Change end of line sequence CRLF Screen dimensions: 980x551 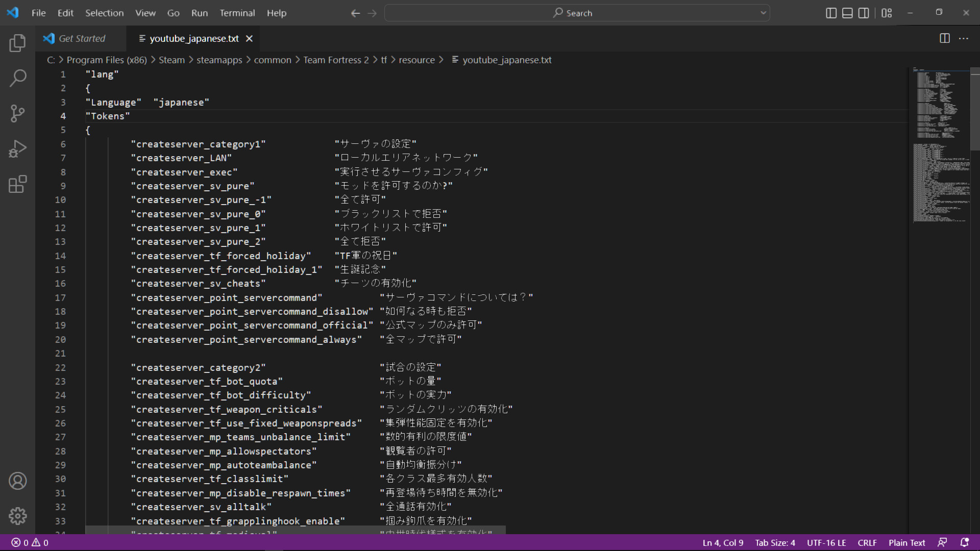pos(867,543)
